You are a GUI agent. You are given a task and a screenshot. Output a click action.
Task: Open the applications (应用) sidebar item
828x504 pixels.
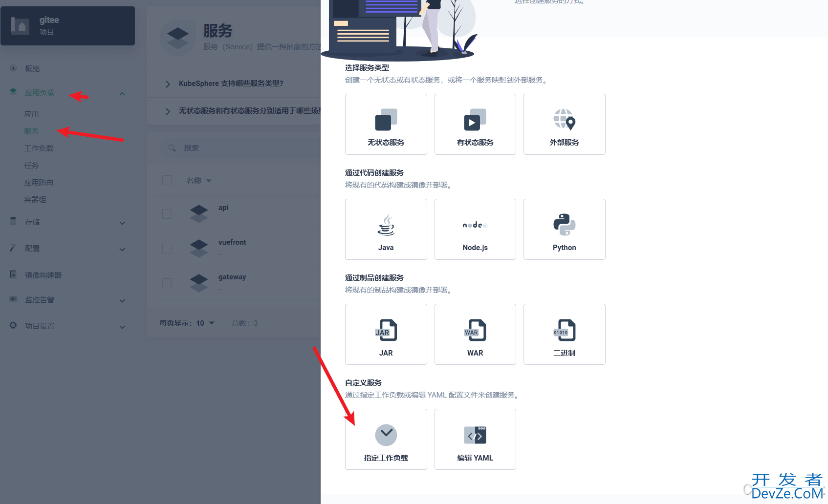(32, 114)
